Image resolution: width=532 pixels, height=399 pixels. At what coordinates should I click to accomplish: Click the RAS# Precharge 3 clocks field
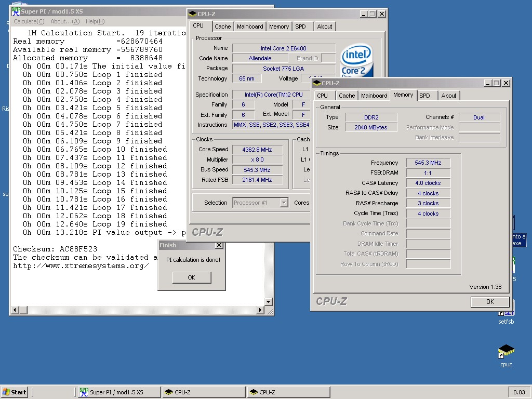tap(428, 203)
